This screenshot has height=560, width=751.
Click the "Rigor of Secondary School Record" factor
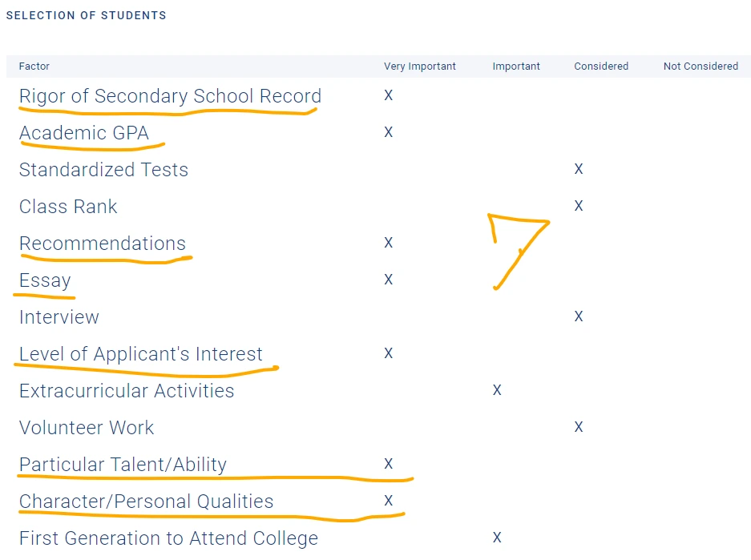coord(170,96)
